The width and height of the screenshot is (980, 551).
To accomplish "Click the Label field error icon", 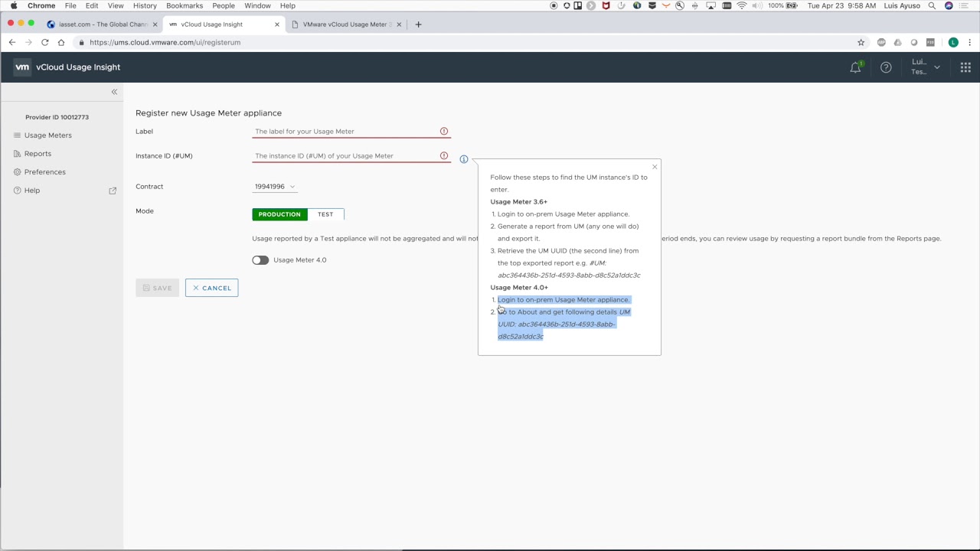I will (444, 132).
